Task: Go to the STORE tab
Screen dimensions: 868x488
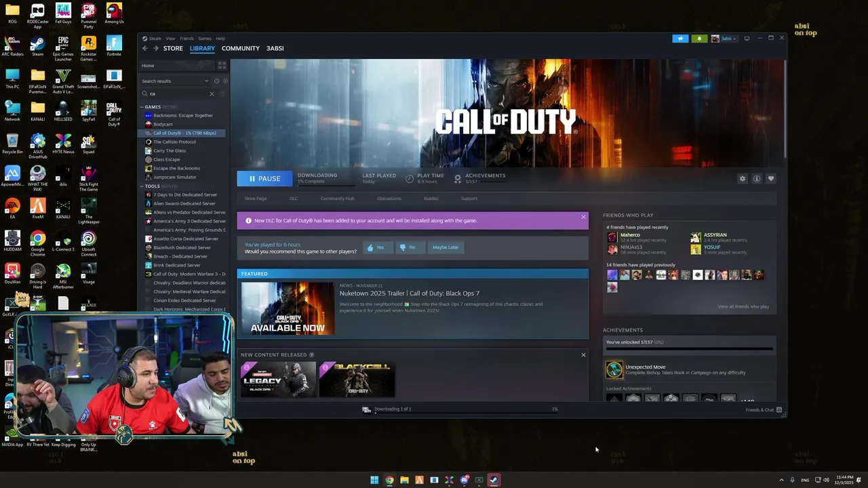Action: click(x=173, y=48)
